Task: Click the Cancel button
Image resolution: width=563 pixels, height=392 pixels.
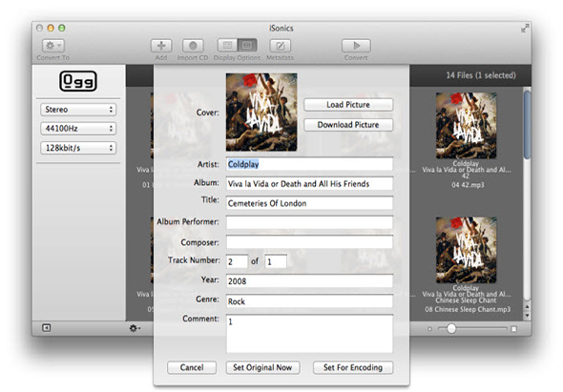Action: point(192,367)
